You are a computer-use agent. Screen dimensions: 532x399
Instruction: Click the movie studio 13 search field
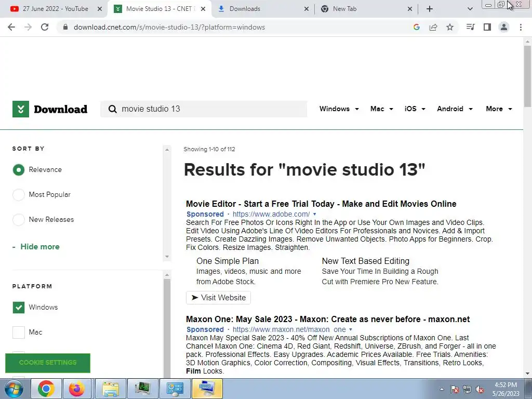click(204, 109)
